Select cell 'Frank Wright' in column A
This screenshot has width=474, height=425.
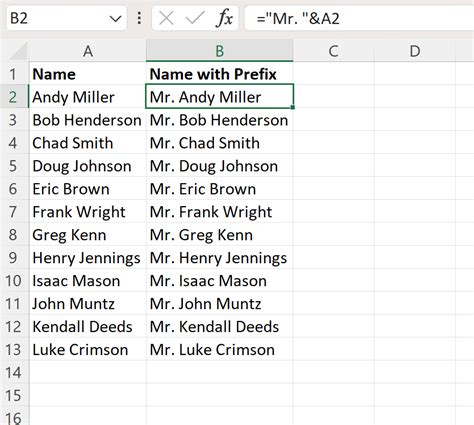pyautogui.click(x=88, y=212)
